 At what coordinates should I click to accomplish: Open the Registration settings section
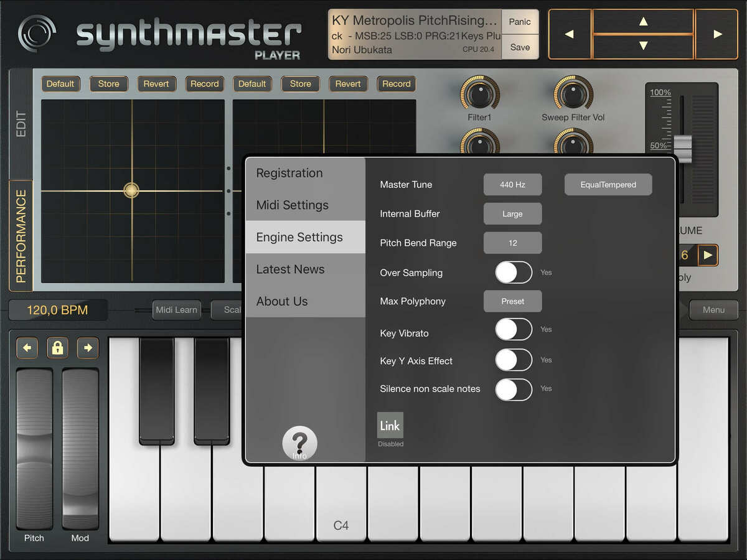tap(305, 173)
